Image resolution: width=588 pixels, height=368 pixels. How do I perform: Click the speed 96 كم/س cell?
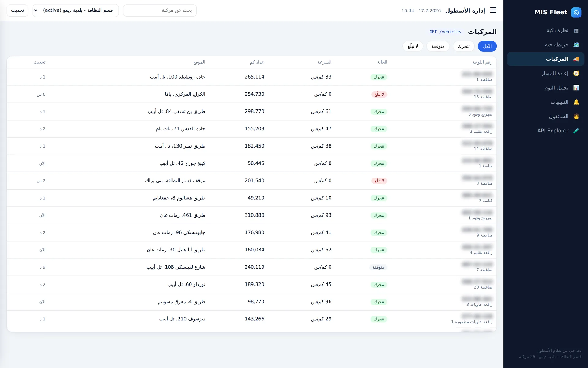point(321,302)
